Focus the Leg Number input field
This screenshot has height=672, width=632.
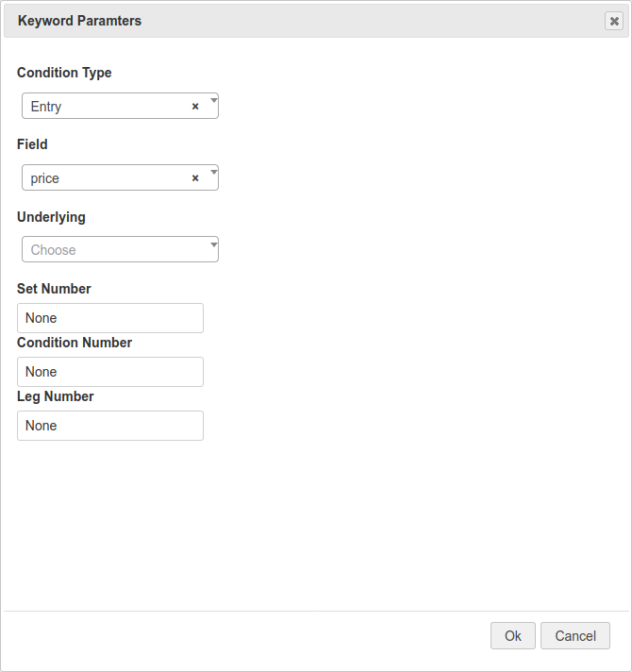click(110, 426)
